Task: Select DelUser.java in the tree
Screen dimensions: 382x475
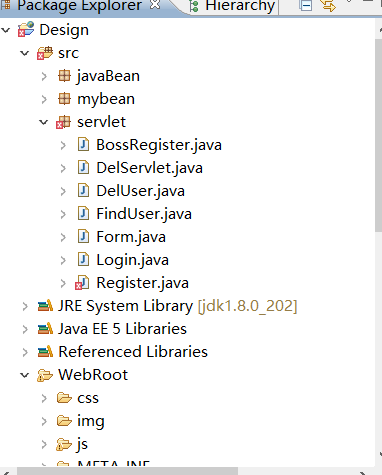Action: pyautogui.click(x=140, y=191)
